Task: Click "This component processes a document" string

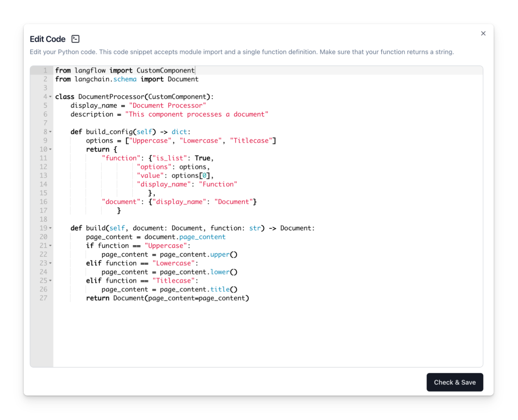Action: (197, 114)
